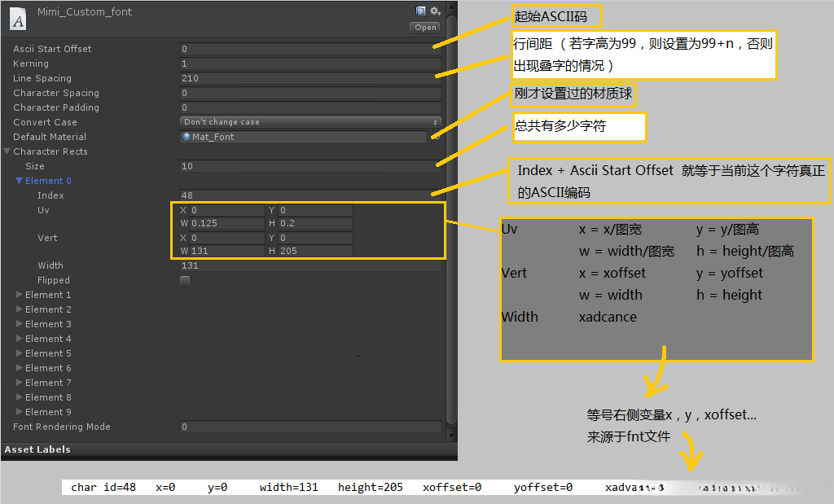This screenshot has height=504, width=834.
Task: Click the Default Material label
Action: (50, 137)
